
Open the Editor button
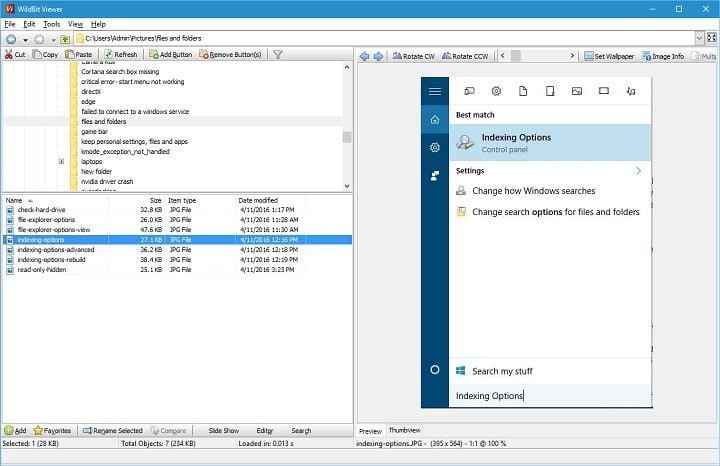[264, 431]
